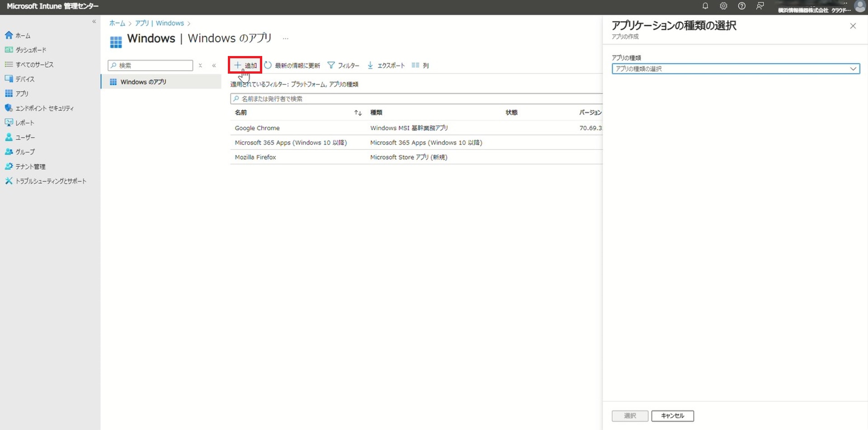
Task: Collapse the blade menu with chevron icon
Action: tap(214, 65)
